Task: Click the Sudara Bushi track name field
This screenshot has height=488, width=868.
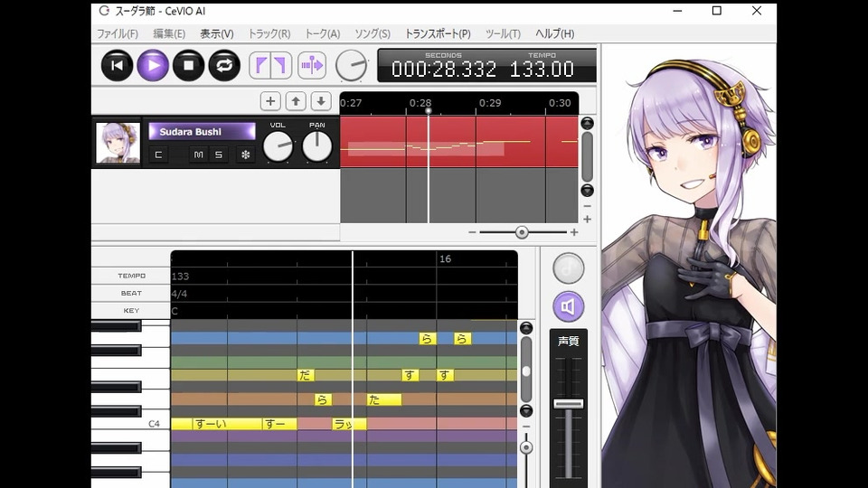Action: pyautogui.click(x=202, y=132)
